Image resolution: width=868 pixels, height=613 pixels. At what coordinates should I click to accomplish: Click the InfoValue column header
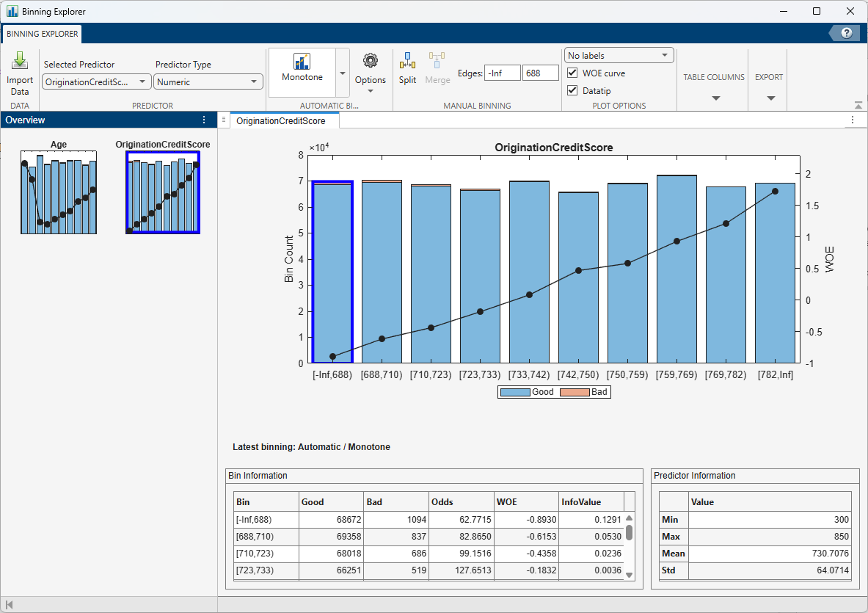tap(591, 501)
